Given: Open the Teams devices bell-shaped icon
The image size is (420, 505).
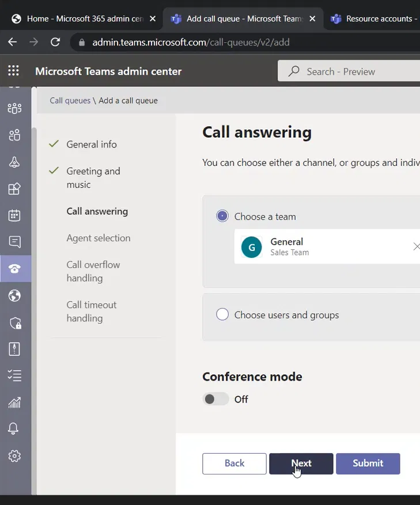Looking at the screenshot, I should [14, 162].
